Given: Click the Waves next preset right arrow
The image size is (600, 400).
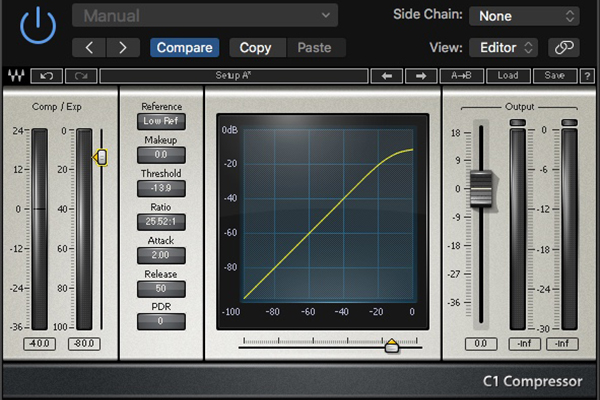Looking at the screenshot, I should pos(421,76).
